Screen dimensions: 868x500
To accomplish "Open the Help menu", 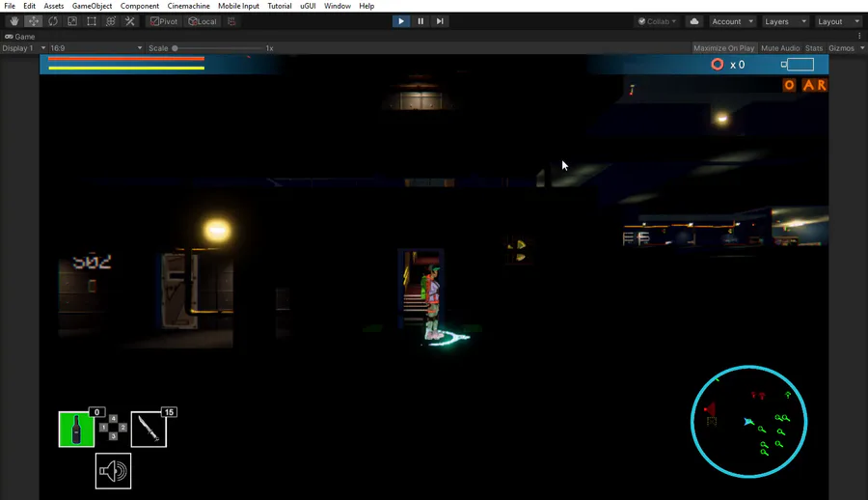I will tap(366, 6).
